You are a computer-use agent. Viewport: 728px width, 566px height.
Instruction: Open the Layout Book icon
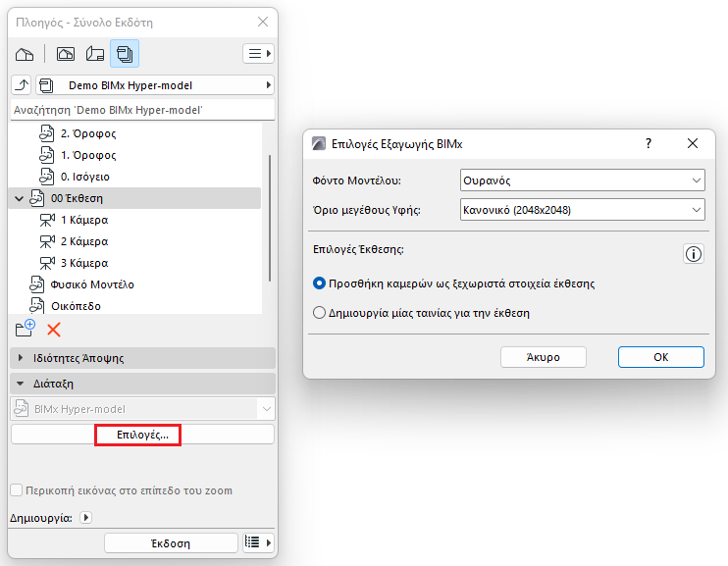[95, 54]
